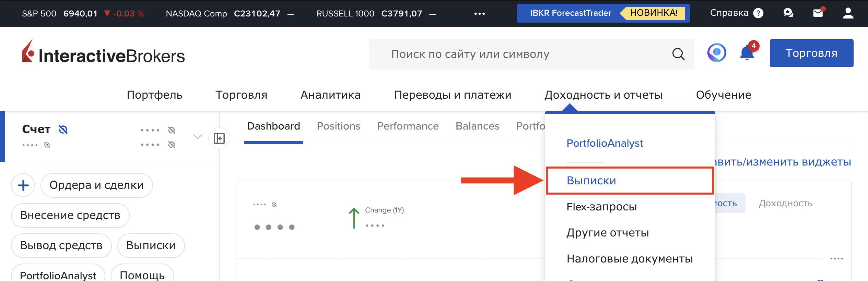Image resolution: width=868 pixels, height=281 pixels.
Task: Expand more tickers with the three dots
Action: (479, 14)
